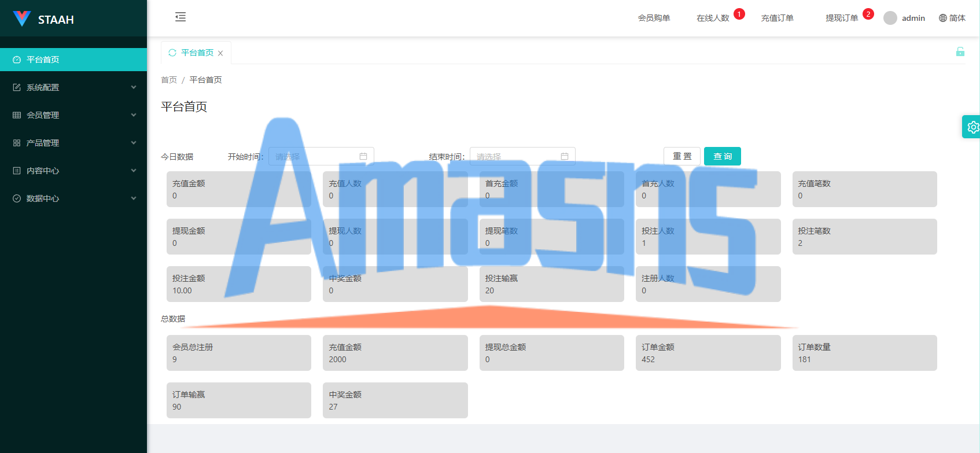Focus the 开始时间 date input
The image size is (980, 453).
click(x=321, y=156)
